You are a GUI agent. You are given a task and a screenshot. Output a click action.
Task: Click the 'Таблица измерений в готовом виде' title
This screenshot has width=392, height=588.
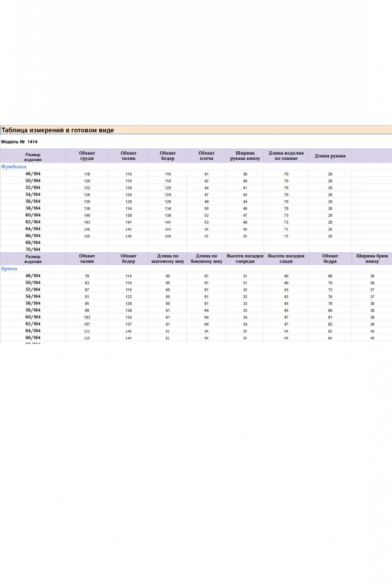point(58,130)
